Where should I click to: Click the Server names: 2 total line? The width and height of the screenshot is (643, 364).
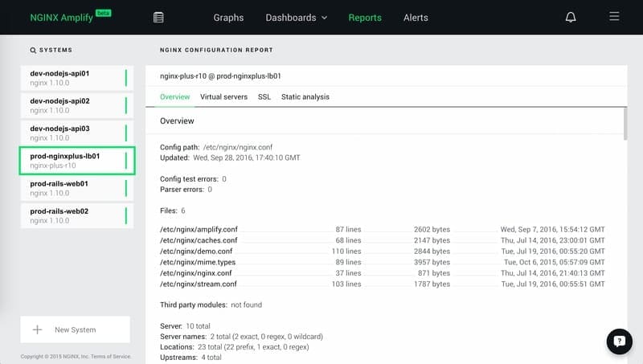(x=242, y=337)
